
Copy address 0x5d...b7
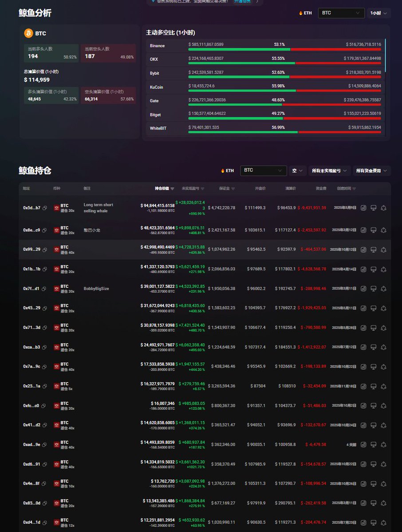tap(44, 208)
